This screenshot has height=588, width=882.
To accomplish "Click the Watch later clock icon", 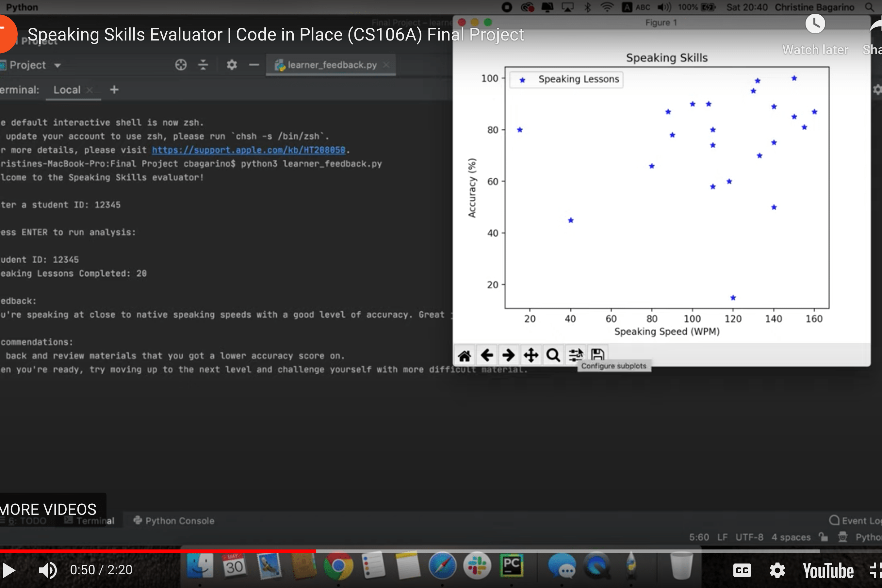I will [815, 24].
